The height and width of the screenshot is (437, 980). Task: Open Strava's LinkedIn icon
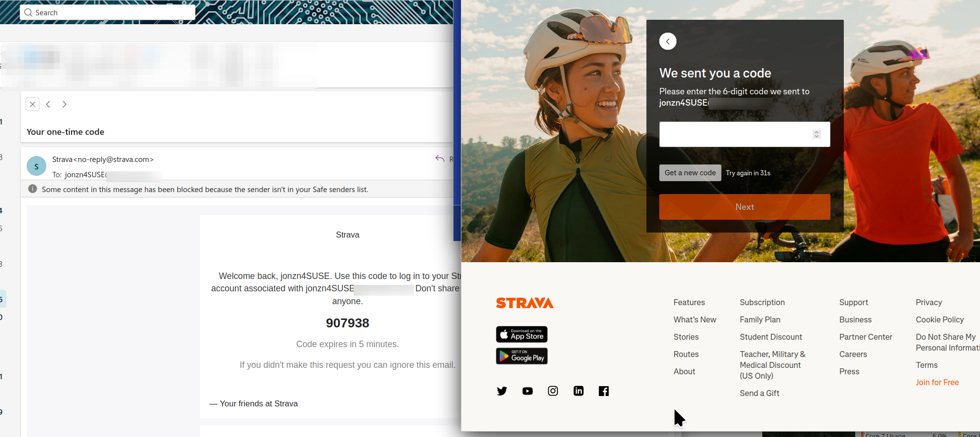(578, 391)
